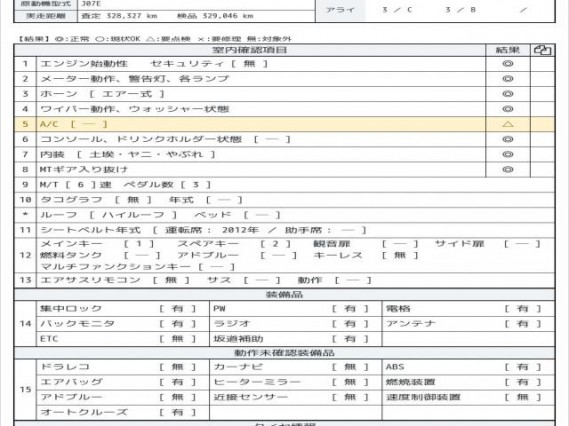Click the ◎ result for エンジン始動性 row
The width and height of the screenshot is (569, 426).
[508, 64]
